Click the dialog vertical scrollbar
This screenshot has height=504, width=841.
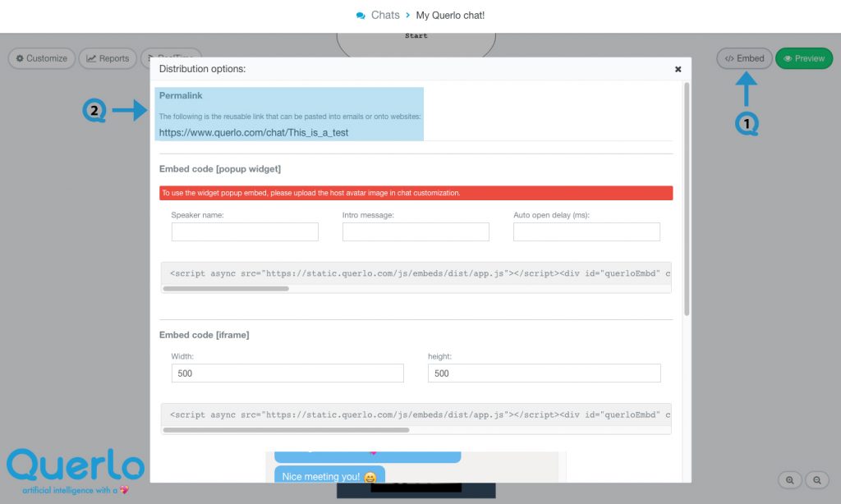point(687,199)
